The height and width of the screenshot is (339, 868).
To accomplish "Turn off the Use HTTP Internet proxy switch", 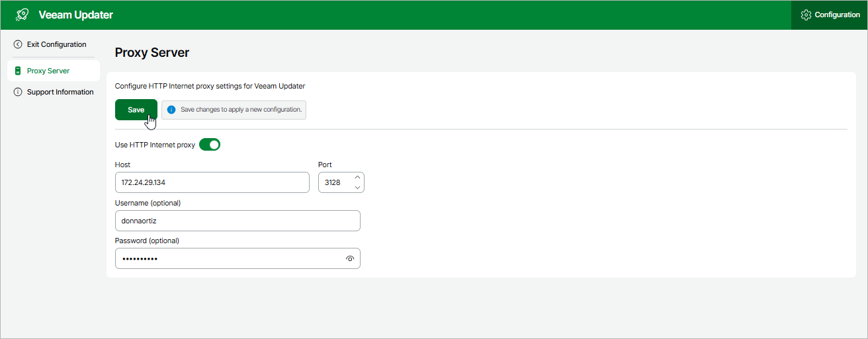I will (x=210, y=145).
